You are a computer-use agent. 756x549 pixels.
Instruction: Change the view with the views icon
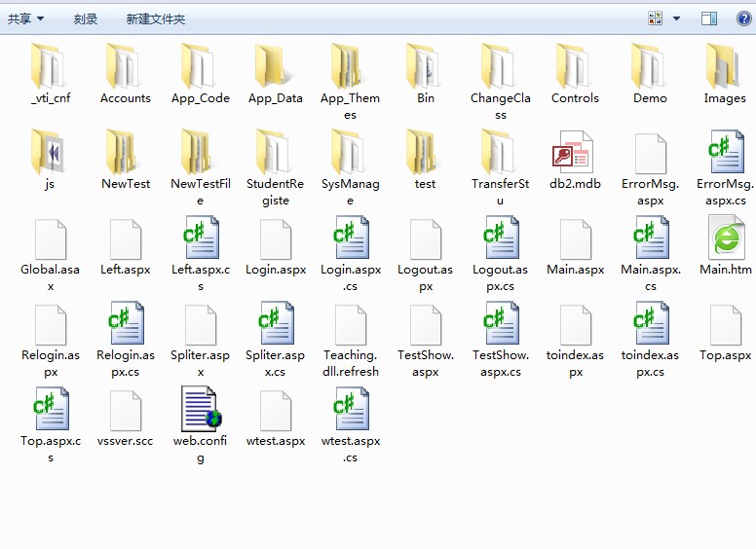pos(655,18)
